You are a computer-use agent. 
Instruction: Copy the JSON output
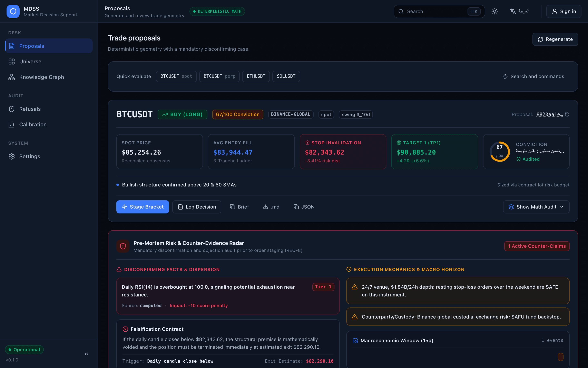(304, 207)
